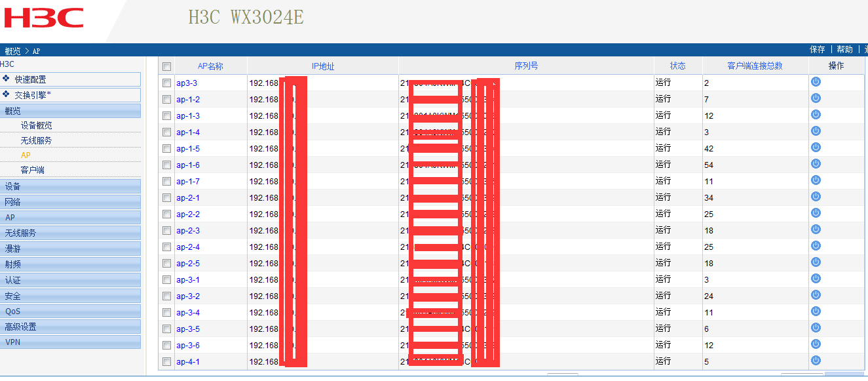The image size is (868, 381).
Task: Expand the AP menu section in sidebar
Action: point(70,217)
